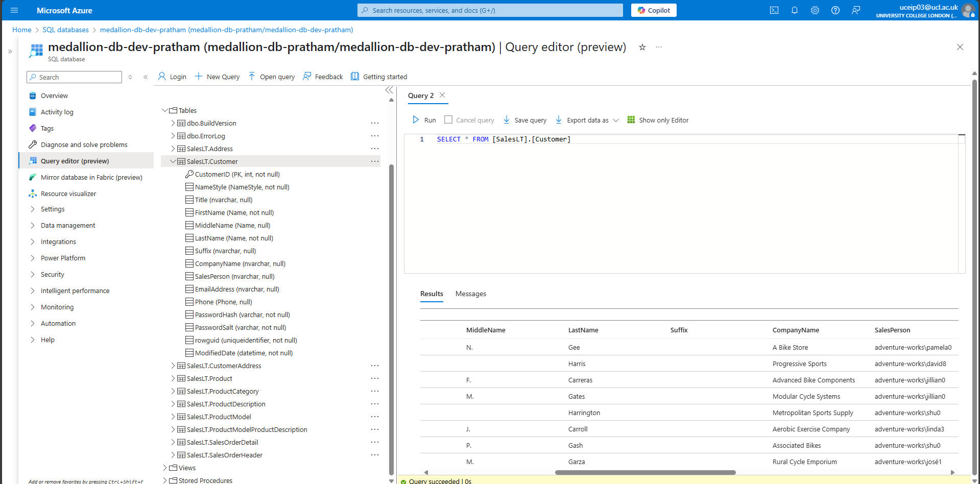Collapse the Tables folder

coord(165,110)
